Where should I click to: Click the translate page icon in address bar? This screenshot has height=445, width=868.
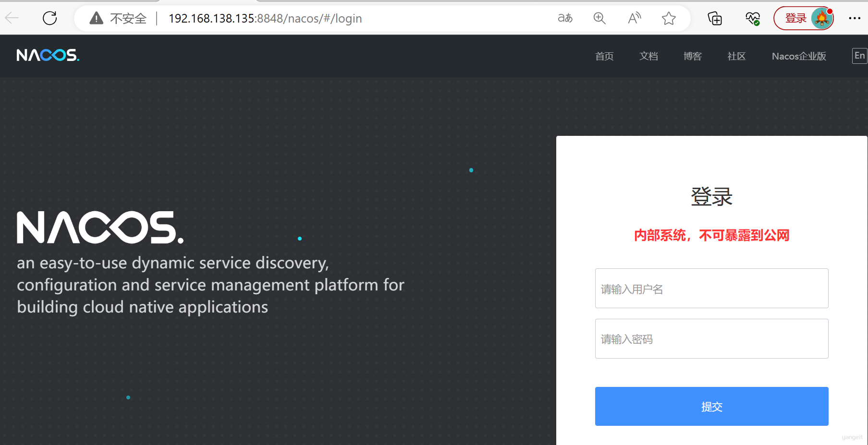(565, 18)
